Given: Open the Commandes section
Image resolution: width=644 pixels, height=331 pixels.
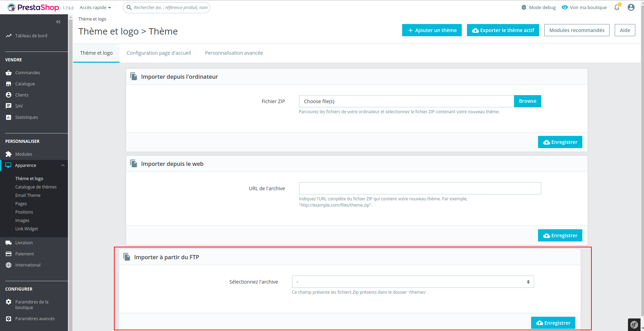Looking at the screenshot, I should (x=27, y=72).
